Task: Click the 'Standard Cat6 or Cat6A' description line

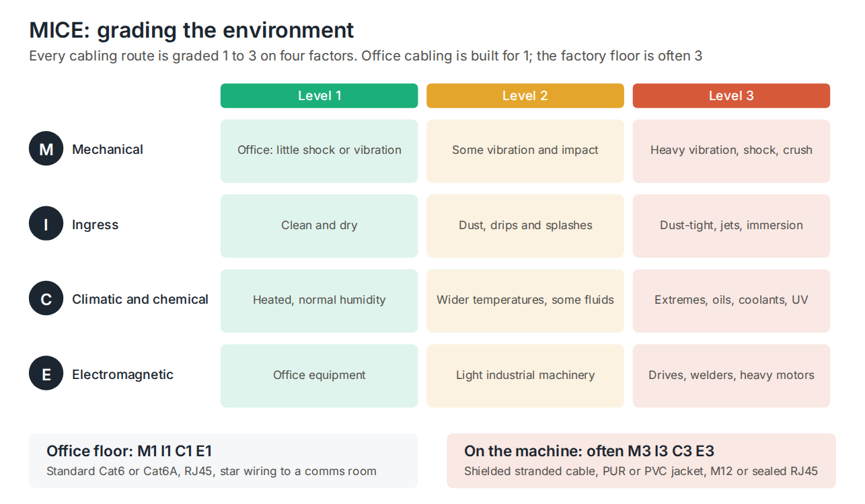Action: pos(211,471)
